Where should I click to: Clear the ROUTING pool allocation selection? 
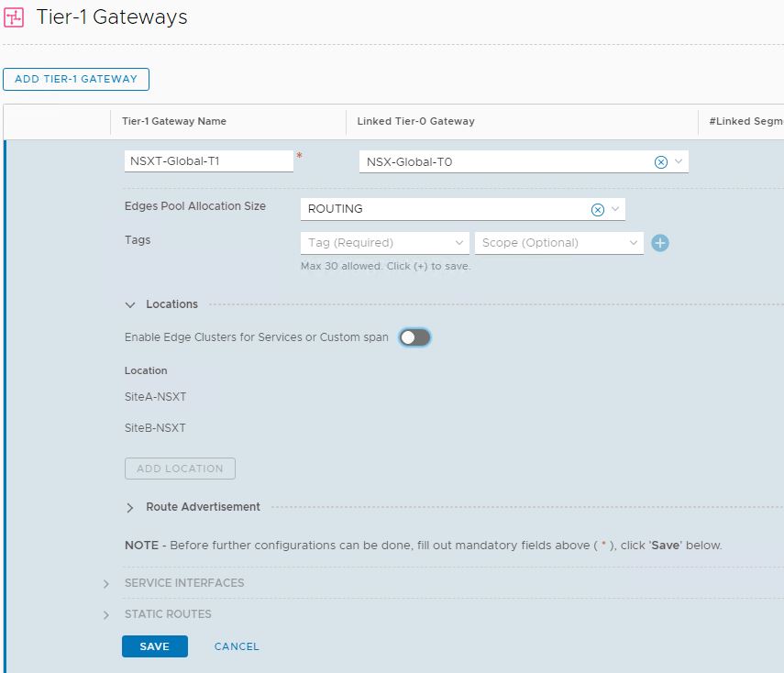[x=597, y=210]
